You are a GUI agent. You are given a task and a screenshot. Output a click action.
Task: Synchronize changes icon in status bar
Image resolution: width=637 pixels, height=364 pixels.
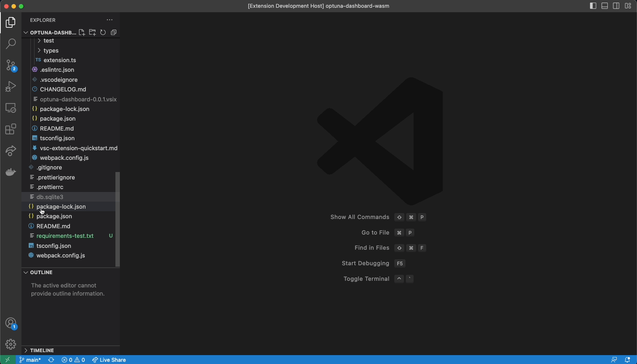pyautogui.click(x=51, y=360)
